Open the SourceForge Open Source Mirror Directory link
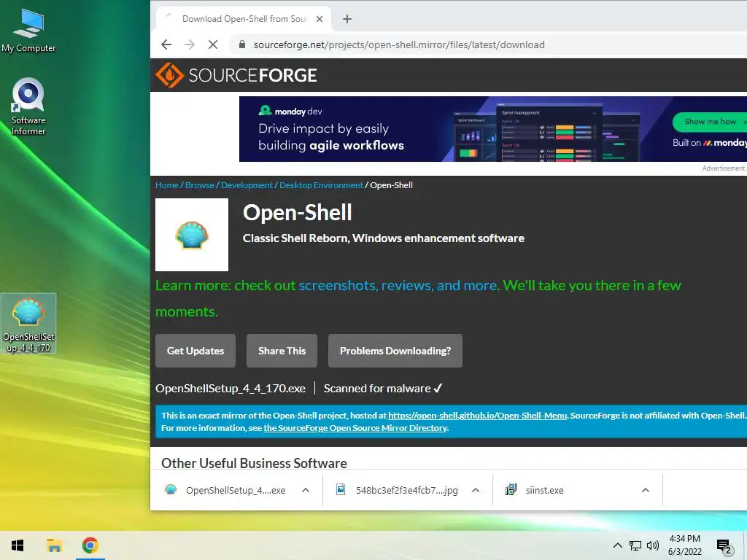Screen dimensions: 747x560 [x=355, y=427]
